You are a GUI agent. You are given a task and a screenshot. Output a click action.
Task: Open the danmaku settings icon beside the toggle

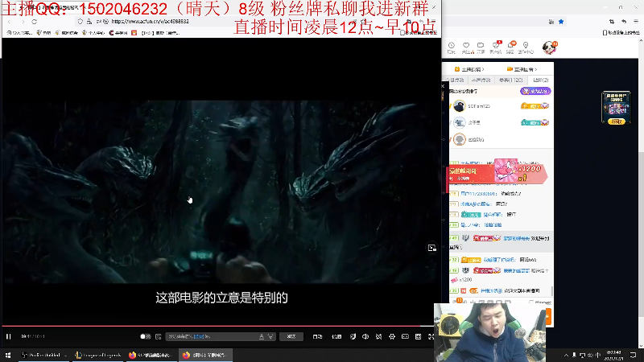click(x=159, y=336)
